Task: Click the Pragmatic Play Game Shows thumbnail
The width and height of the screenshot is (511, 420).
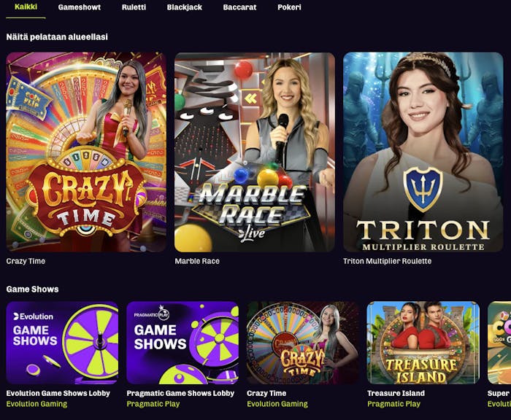Action: tap(182, 343)
